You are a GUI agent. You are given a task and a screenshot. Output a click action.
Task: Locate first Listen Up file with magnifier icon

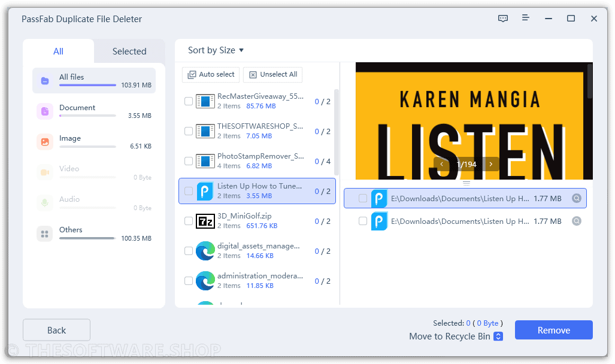[577, 199]
